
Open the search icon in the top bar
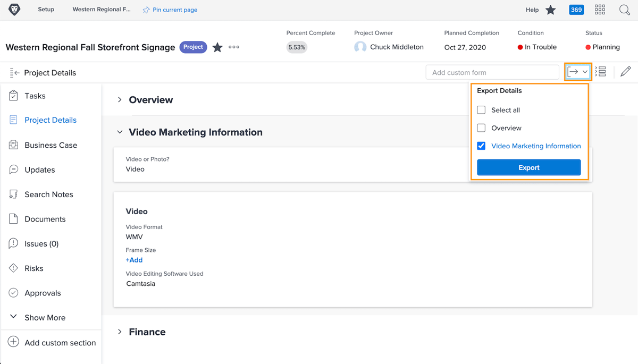(x=625, y=10)
